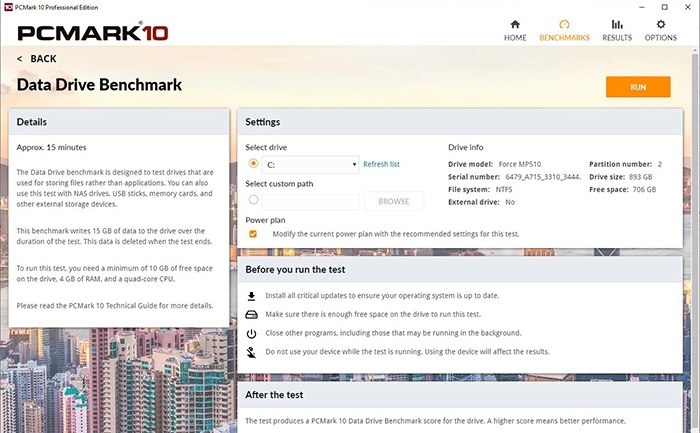Click drive model value Force MP510

pos(520,164)
